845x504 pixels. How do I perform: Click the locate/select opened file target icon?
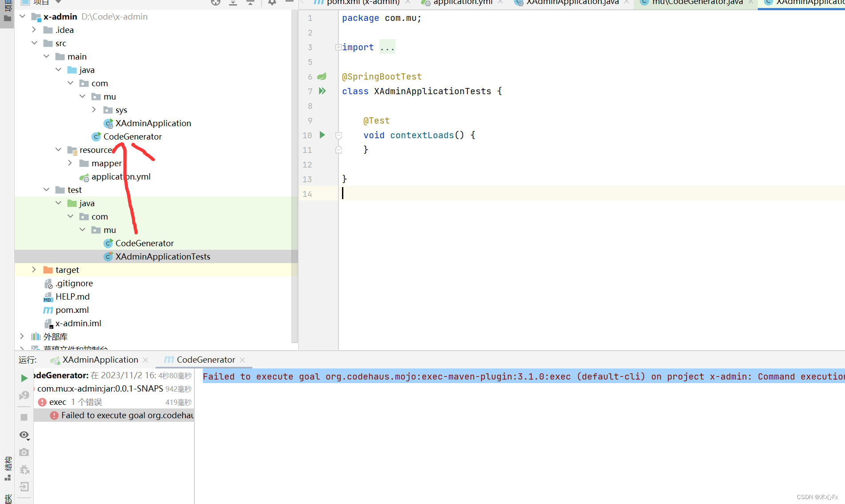[216, 2]
